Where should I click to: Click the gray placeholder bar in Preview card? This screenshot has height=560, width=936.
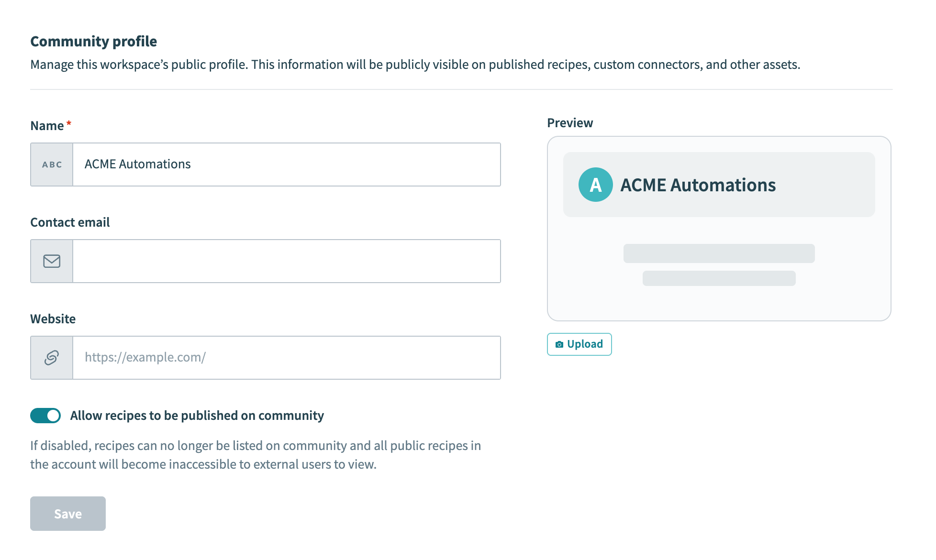coord(719,253)
